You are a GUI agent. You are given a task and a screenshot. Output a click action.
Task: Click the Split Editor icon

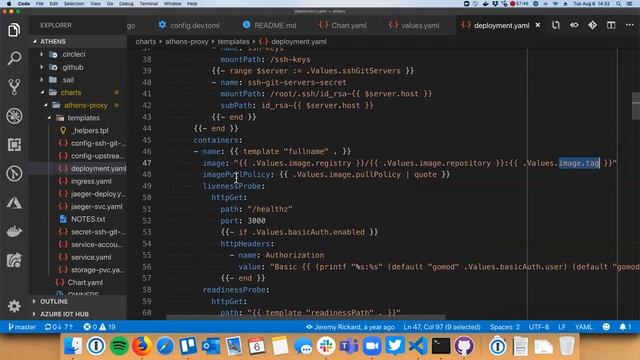(611, 25)
